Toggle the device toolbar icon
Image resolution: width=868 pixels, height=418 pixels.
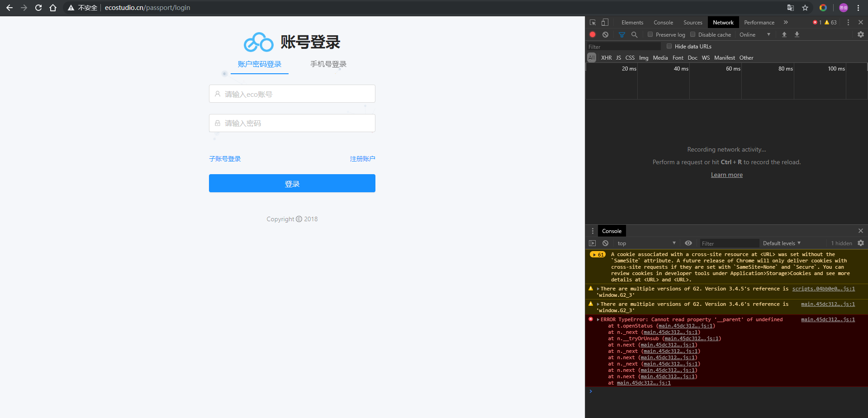[605, 22]
